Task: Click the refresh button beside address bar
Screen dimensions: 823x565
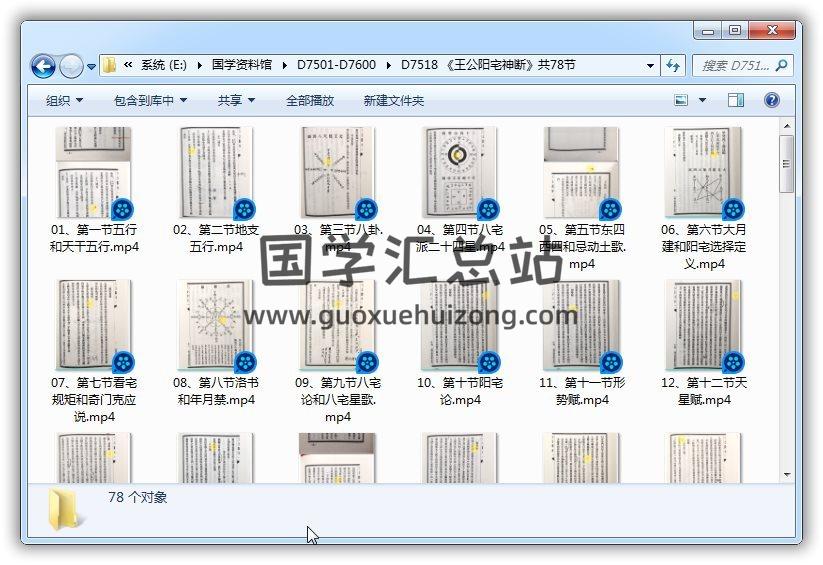Action: coord(672,66)
